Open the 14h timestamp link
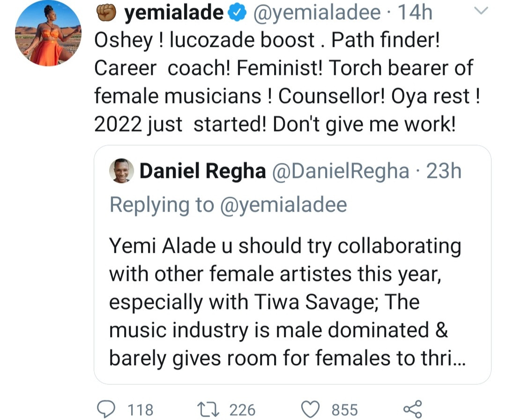Viewport: 506px width, 420px height. click(414, 14)
